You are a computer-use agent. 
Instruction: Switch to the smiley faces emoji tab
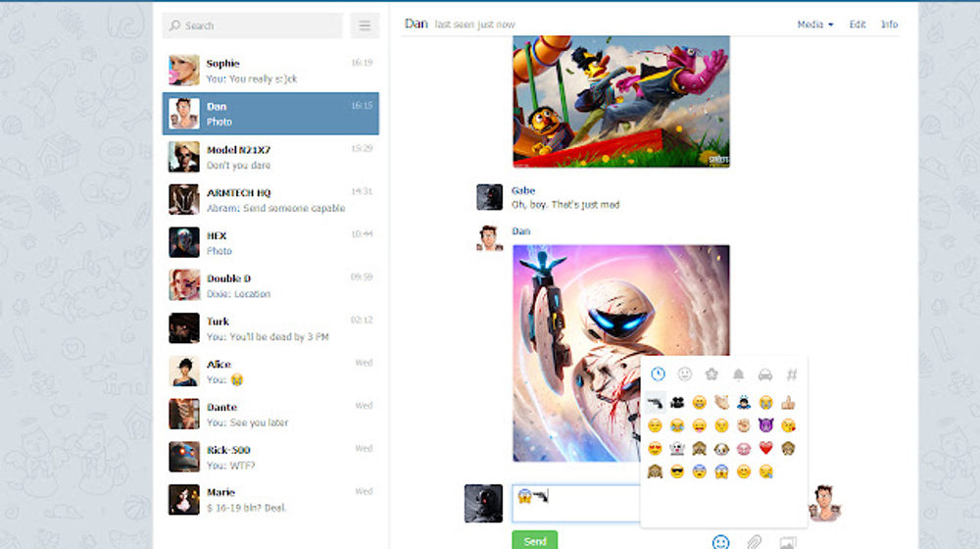(x=685, y=374)
